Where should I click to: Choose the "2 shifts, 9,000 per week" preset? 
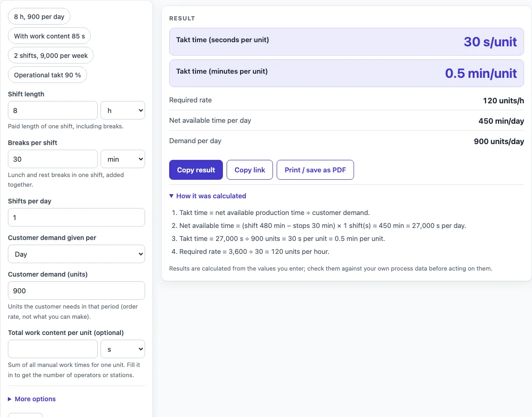pos(51,56)
